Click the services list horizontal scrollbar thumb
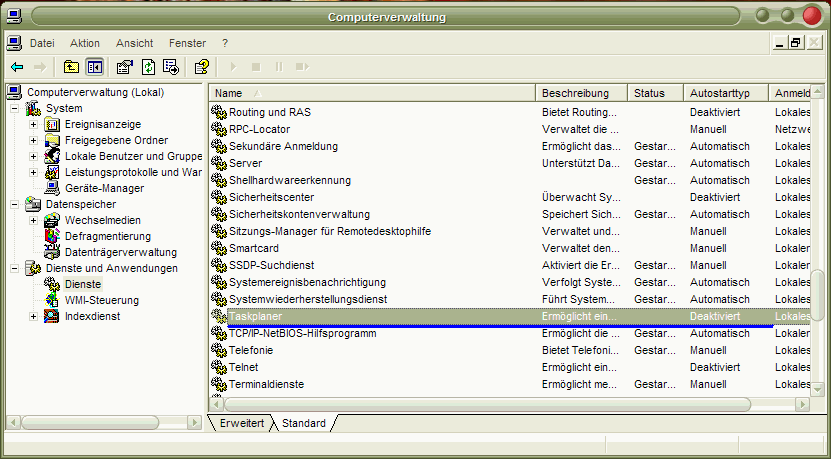The height and width of the screenshot is (459, 831). click(x=488, y=405)
